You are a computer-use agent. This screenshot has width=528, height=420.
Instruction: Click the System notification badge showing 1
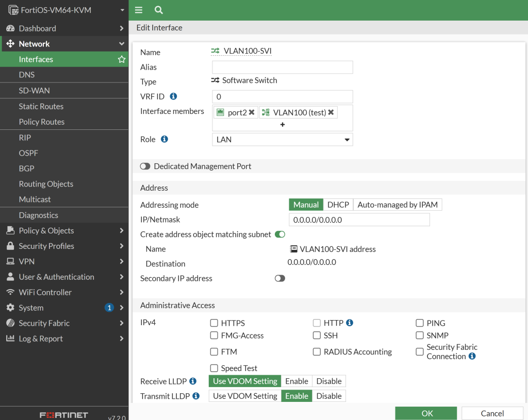click(x=109, y=308)
